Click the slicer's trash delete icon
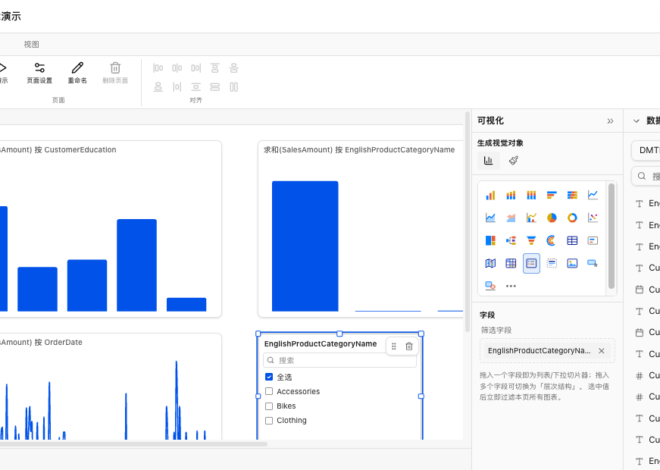This screenshot has width=660, height=470. point(409,346)
